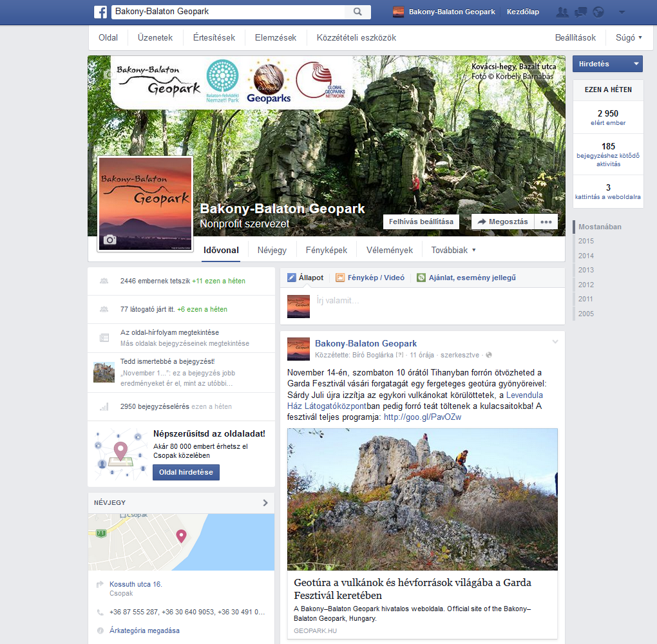The width and height of the screenshot is (657, 644).
Task: Click the composer avatar thumbnail
Action: [298, 307]
